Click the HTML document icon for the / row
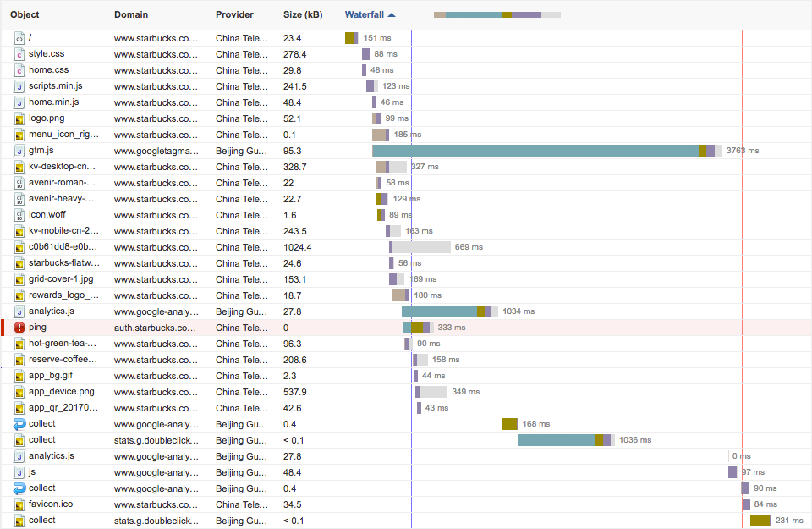 19,38
